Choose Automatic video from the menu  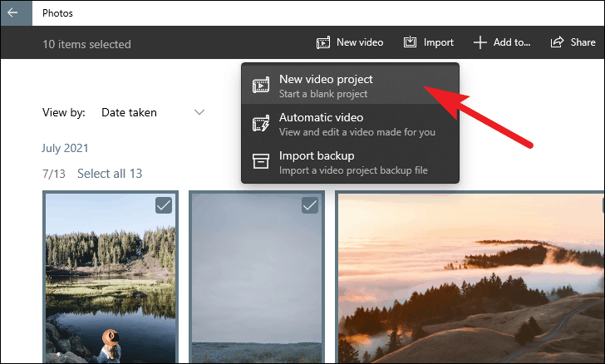click(x=350, y=124)
